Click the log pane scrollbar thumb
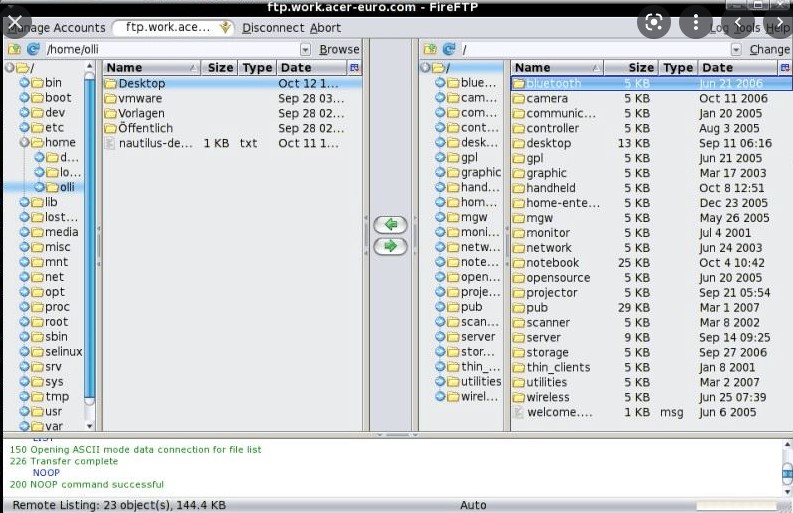This screenshot has height=513, width=793. pos(787,474)
